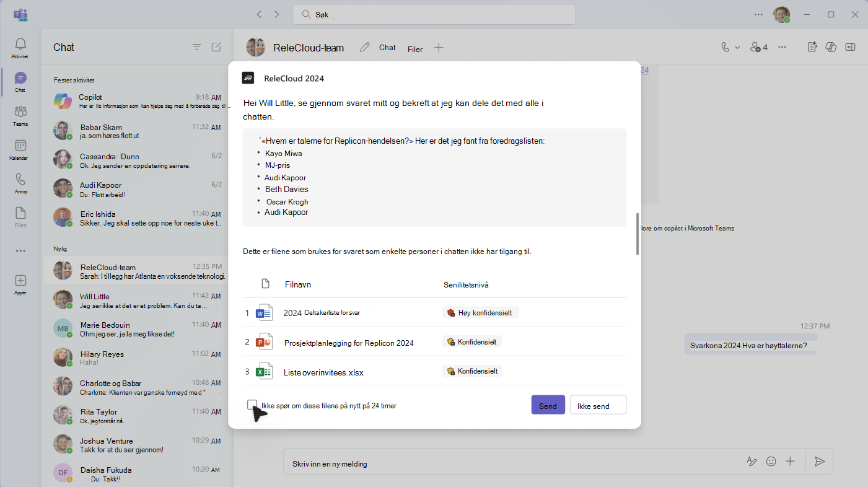View the 4 chat participants
The width and height of the screenshot is (868, 487).
click(759, 47)
